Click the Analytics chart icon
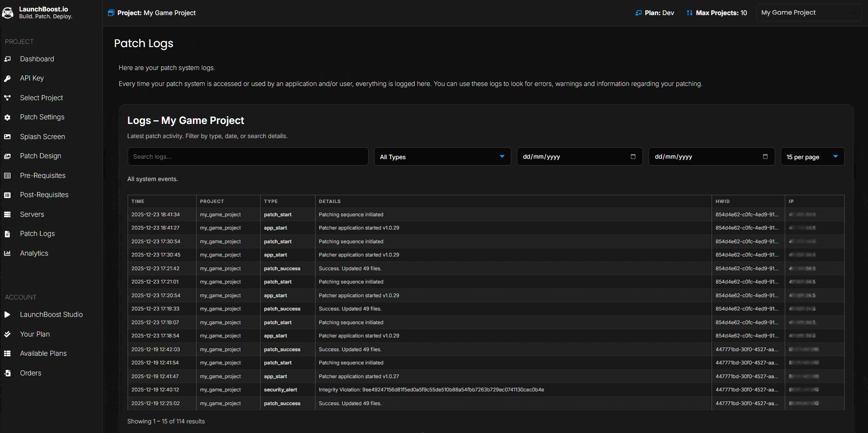 coord(7,253)
